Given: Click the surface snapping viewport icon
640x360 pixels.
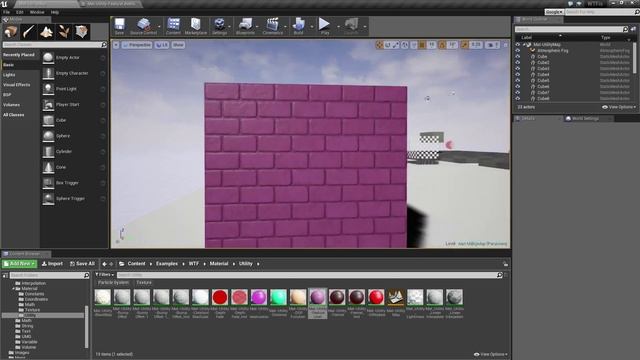Looking at the screenshot, I should (x=414, y=45).
